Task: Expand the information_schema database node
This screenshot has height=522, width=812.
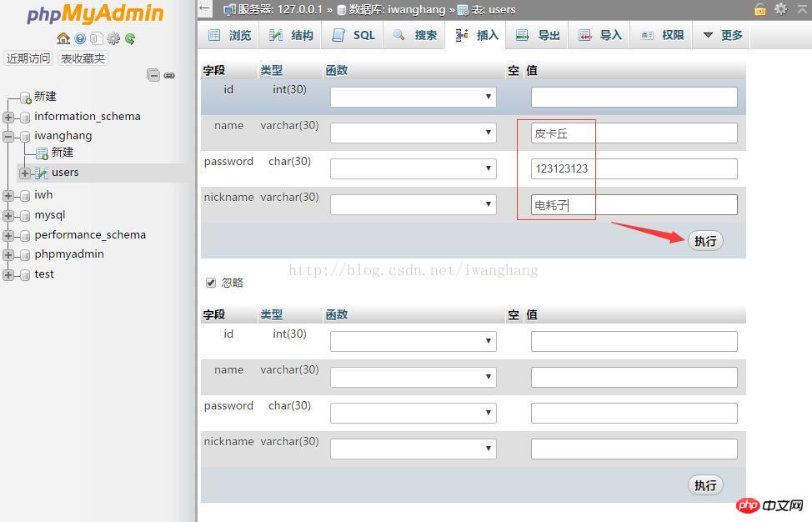Action: [x=8, y=117]
